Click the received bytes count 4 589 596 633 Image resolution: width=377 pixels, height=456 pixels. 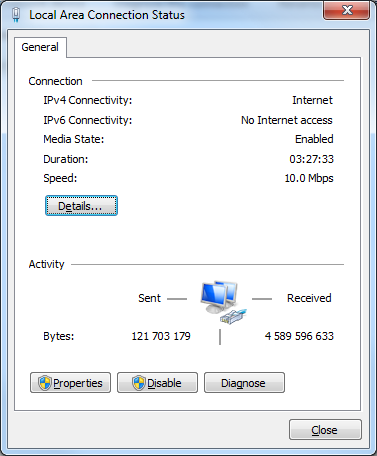(299, 336)
